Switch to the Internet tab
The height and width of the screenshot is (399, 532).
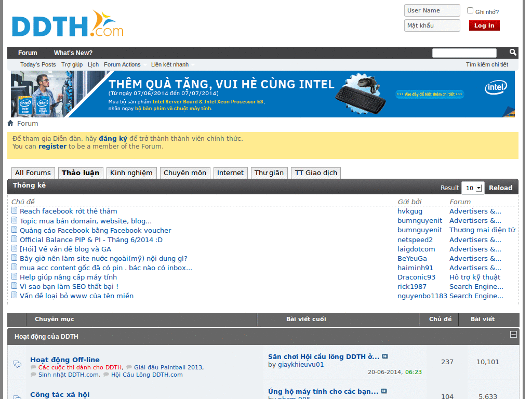click(x=230, y=172)
